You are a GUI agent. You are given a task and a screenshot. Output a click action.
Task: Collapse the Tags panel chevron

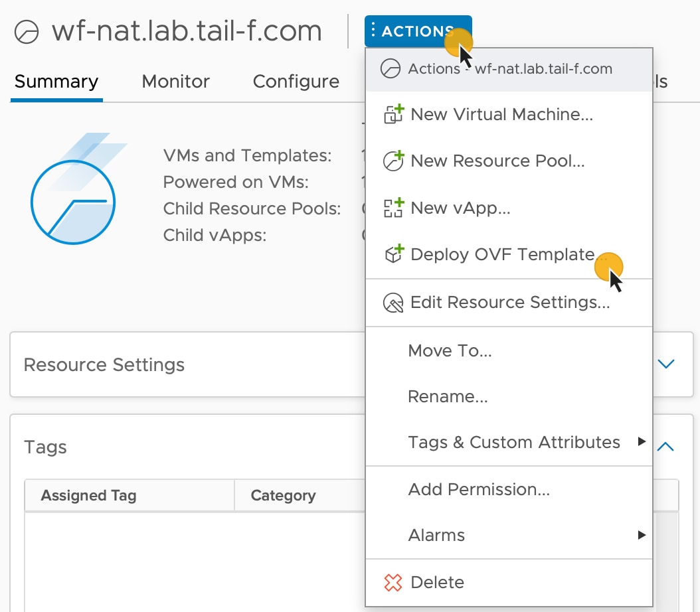[x=665, y=447]
